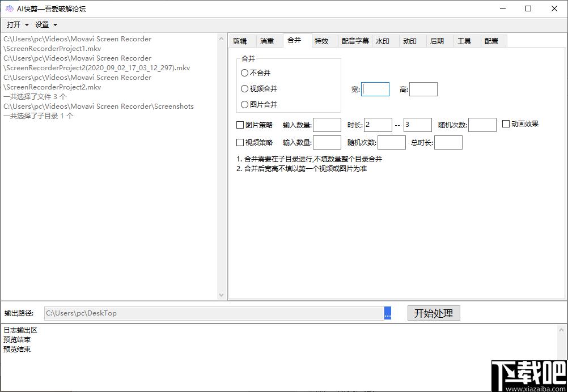Click 输入数量 field in 图片策略 row
The width and height of the screenshot is (568, 392).
pyautogui.click(x=327, y=125)
